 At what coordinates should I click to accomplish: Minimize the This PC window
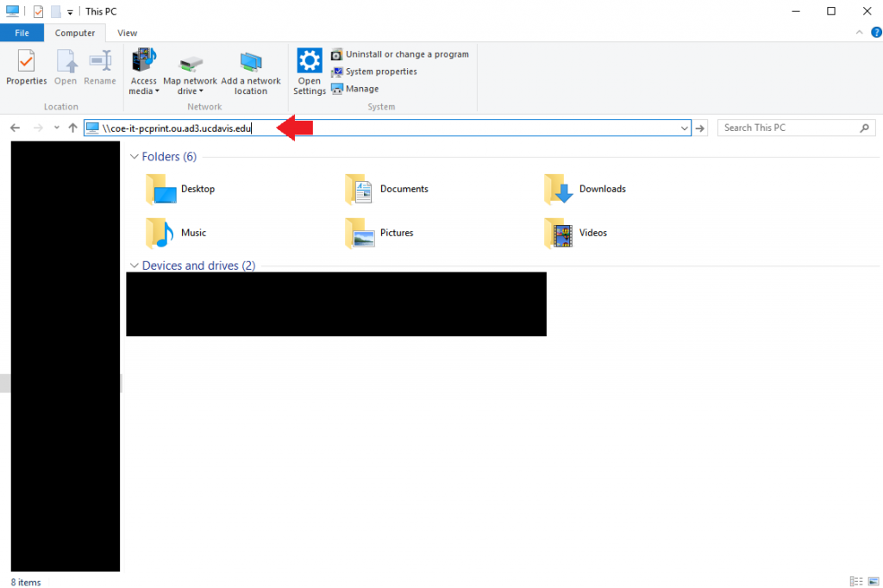click(796, 11)
